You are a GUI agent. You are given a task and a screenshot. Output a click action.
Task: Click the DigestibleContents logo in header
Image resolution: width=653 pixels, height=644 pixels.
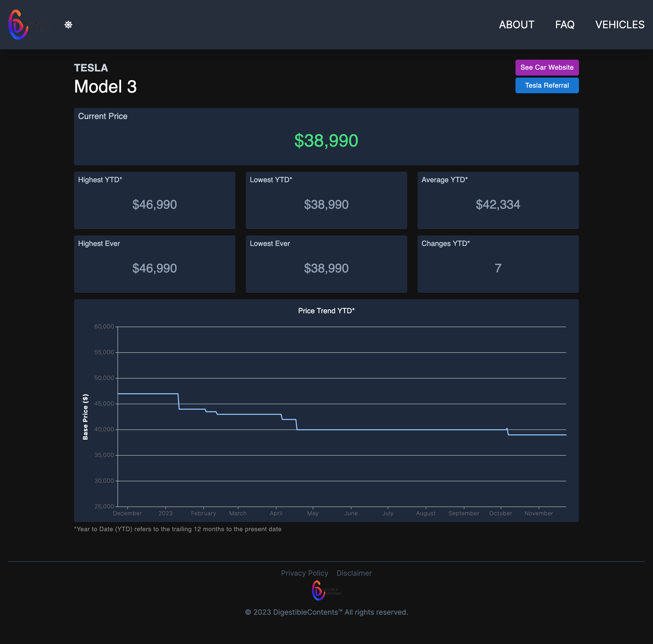tap(30, 25)
